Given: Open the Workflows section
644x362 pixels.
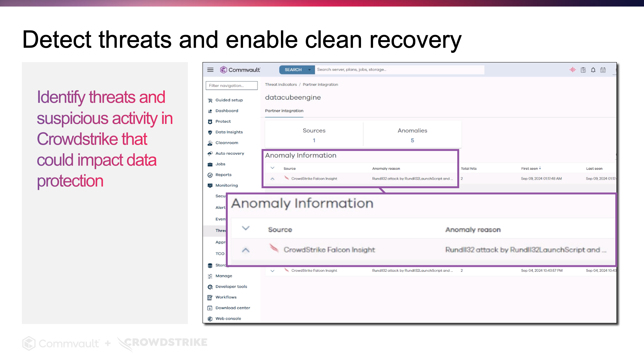Looking at the screenshot, I should (226, 297).
